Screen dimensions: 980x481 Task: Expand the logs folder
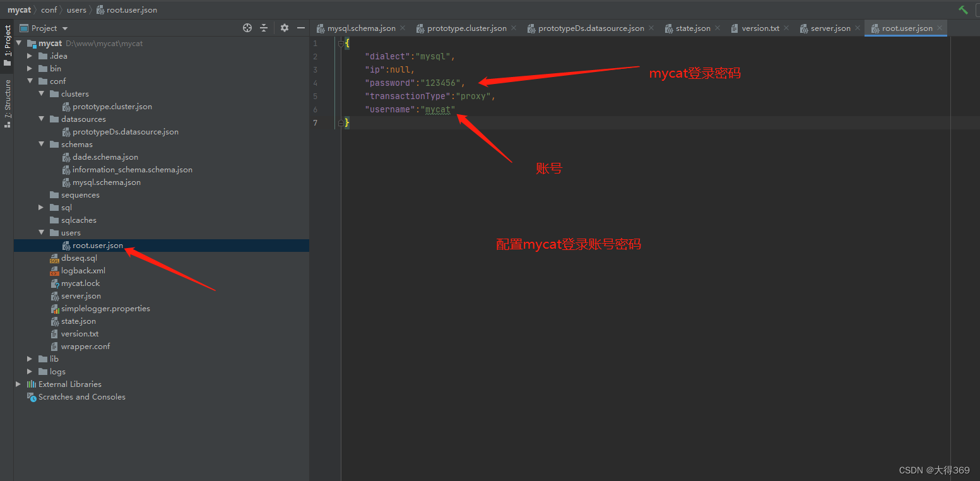tap(30, 372)
